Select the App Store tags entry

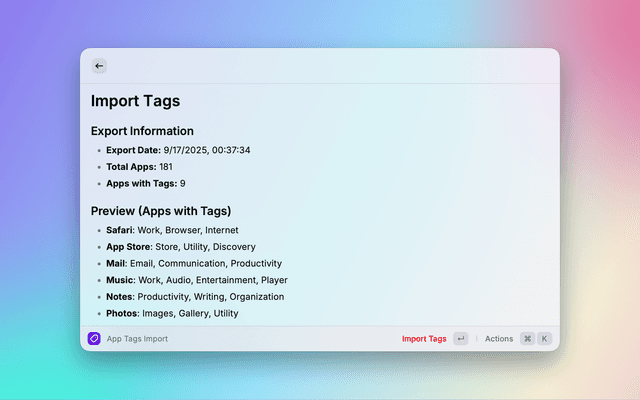pos(180,247)
